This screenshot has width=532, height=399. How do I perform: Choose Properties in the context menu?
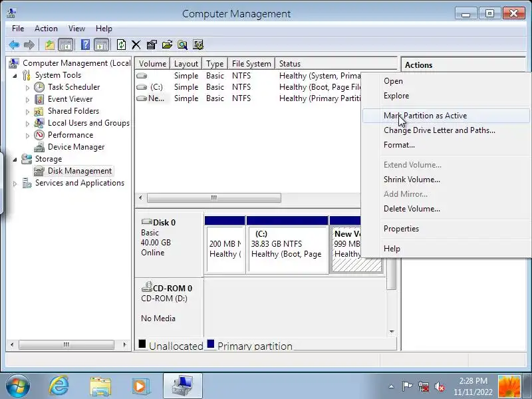click(446, 229)
